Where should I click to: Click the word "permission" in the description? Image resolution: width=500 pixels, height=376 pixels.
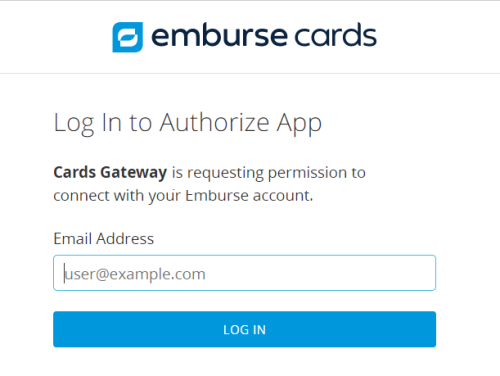click(x=307, y=173)
